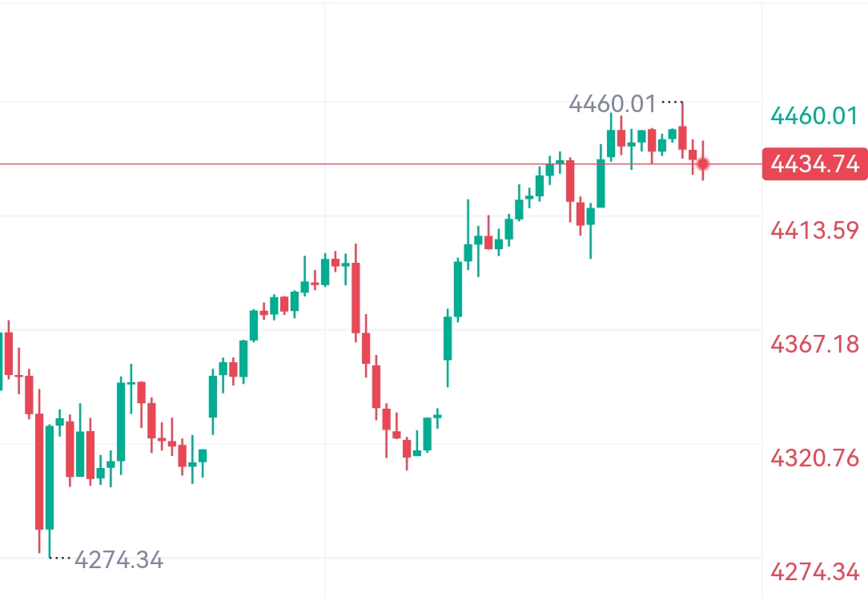Image resolution: width=868 pixels, height=597 pixels.
Task: Click the red candle peaking at the 4460.01 high
Action: (683, 136)
